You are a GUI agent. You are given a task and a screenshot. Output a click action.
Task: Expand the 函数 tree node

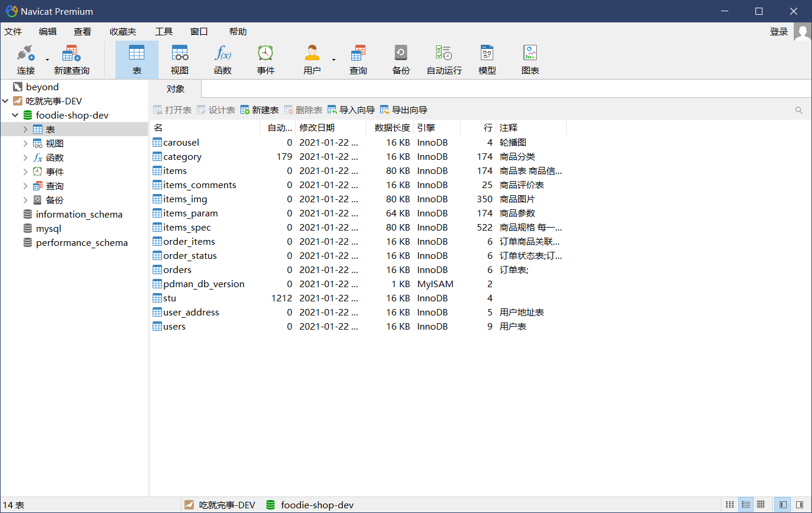(25, 157)
